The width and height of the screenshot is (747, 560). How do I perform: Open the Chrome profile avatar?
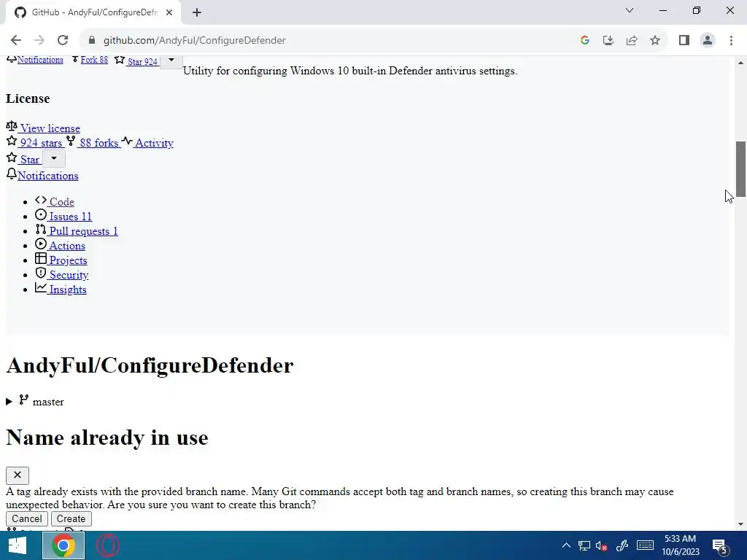tap(708, 41)
